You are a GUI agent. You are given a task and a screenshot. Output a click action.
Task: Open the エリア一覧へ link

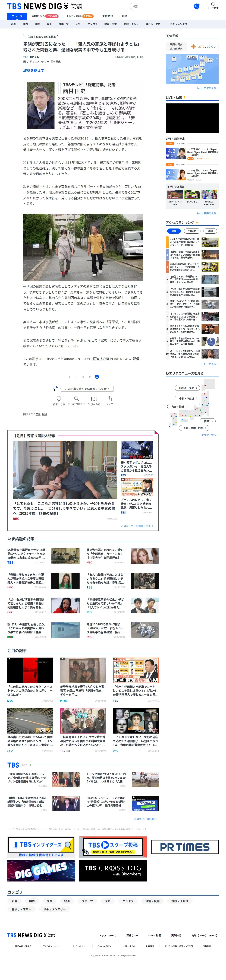point(210,435)
